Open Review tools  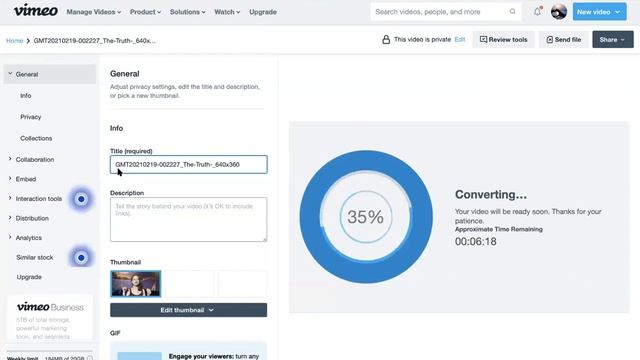tap(503, 40)
